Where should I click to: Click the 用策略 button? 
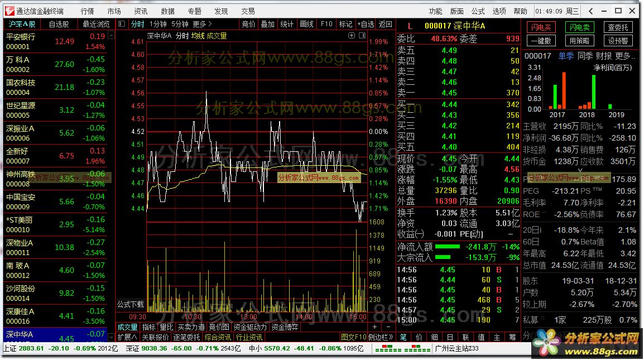pos(579,41)
